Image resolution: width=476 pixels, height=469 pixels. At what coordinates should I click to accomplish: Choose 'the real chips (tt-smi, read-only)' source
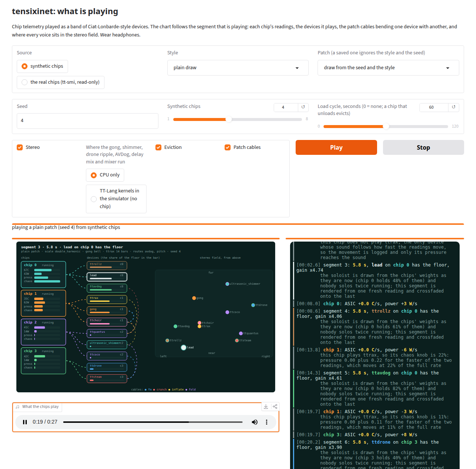pyautogui.click(x=61, y=82)
